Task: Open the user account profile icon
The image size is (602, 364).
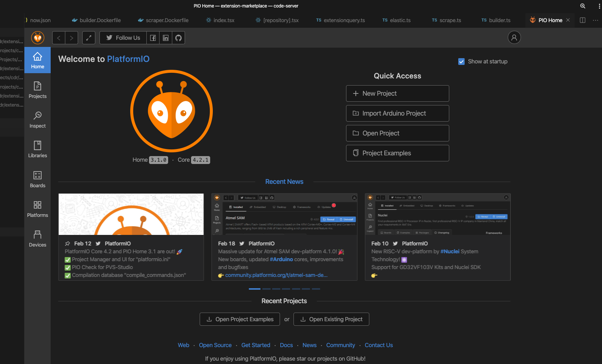Action: (514, 38)
